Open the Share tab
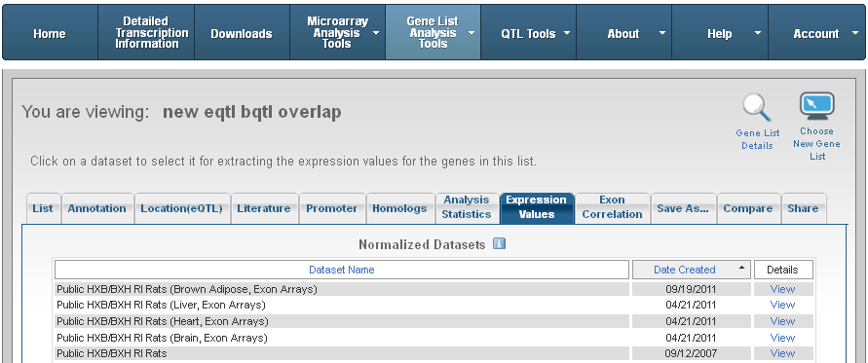868x363 pixels. point(804,208)
